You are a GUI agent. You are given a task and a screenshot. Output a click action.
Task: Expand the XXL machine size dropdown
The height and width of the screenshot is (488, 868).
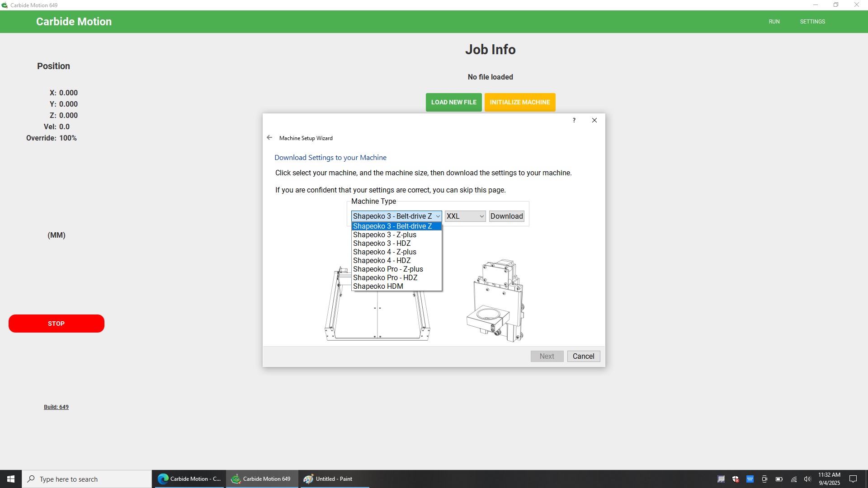pyautogui.click(x=465, y=216)
